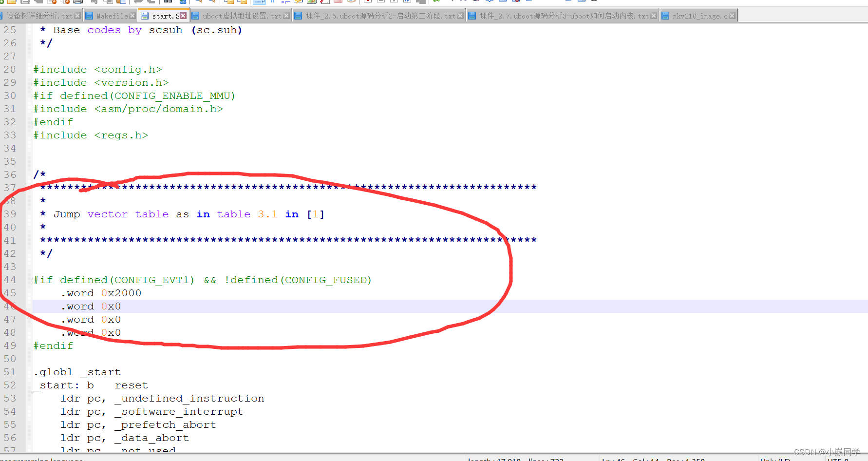Click 'ldr pc, _software_interrupt' line
Image resolution: width=868 pixels, height=461 pixels.
point(152,412)
